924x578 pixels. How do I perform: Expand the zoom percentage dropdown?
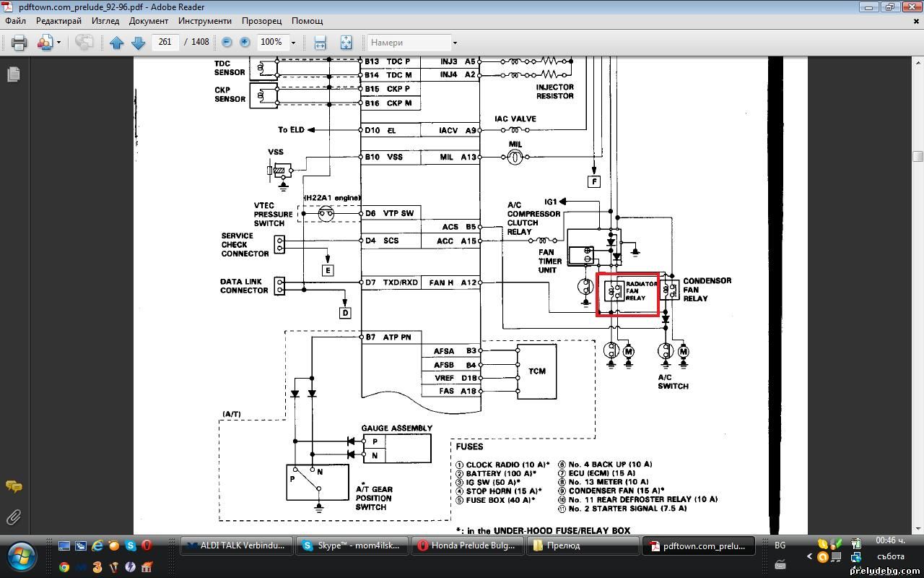point(293,43)
